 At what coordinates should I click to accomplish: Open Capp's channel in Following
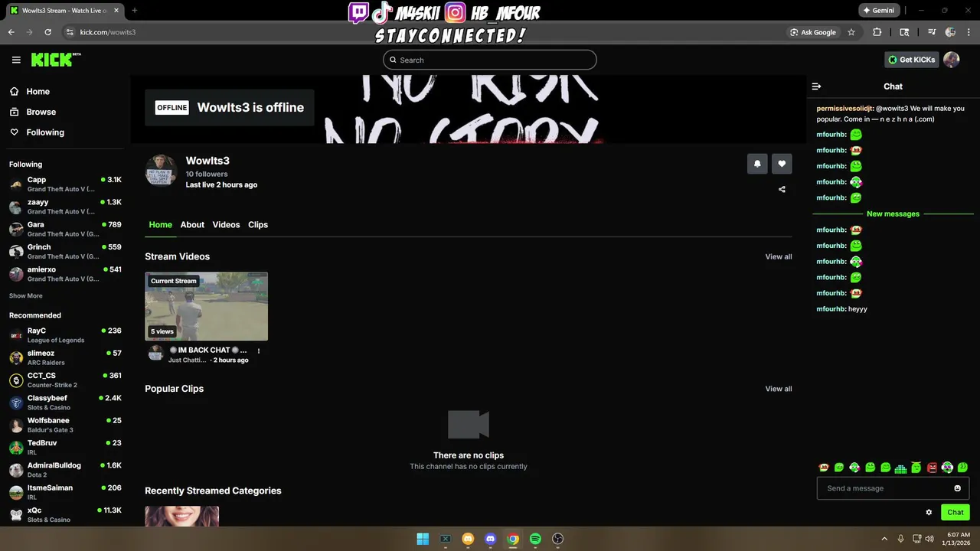tap(65, 184)
